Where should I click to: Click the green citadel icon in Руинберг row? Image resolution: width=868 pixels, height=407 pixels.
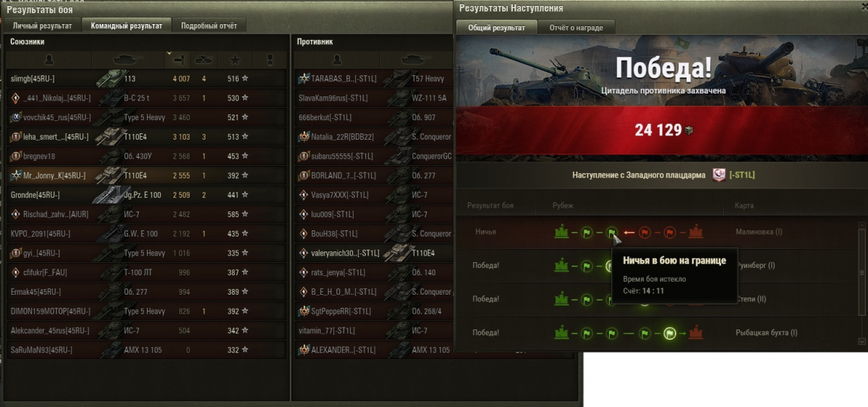point(562,266)
